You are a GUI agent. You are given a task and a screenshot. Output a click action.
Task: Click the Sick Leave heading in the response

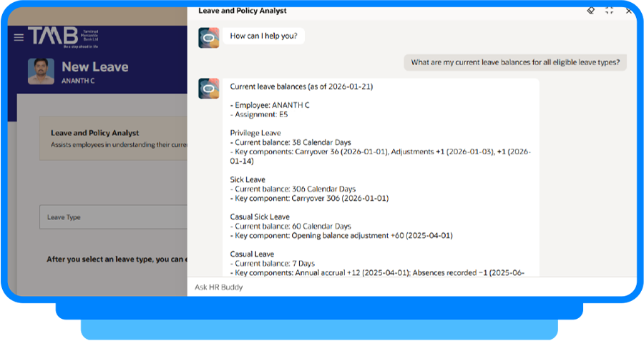(248, 179)
